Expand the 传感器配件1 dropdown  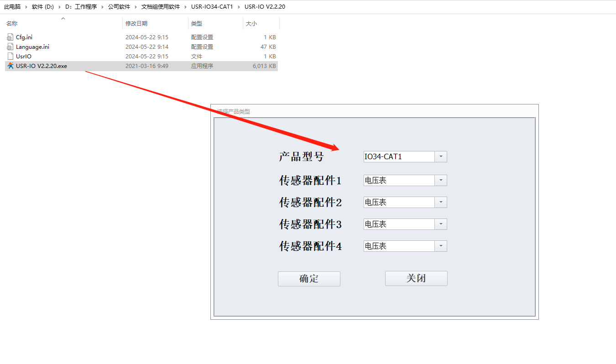(x=441, y=180)
